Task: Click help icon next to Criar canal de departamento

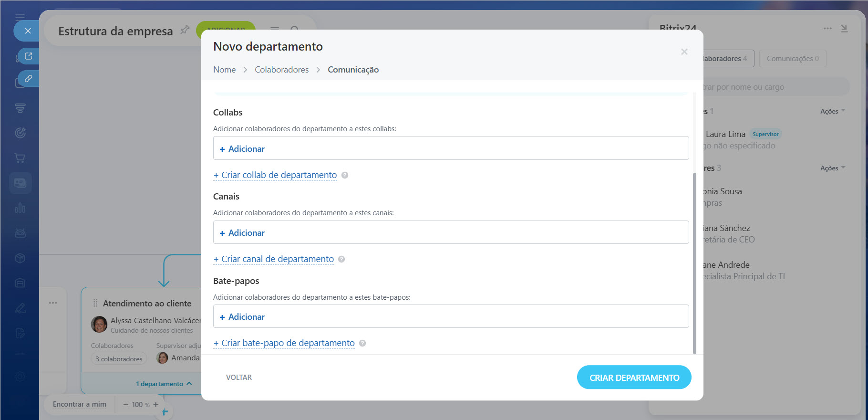Action: (x=341, y=259)
